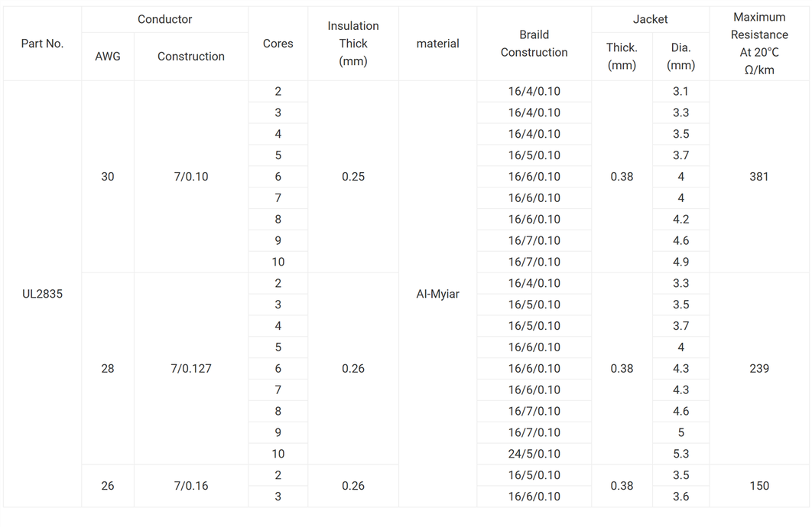Select the Jacket header cell

(x=650, y=19)
